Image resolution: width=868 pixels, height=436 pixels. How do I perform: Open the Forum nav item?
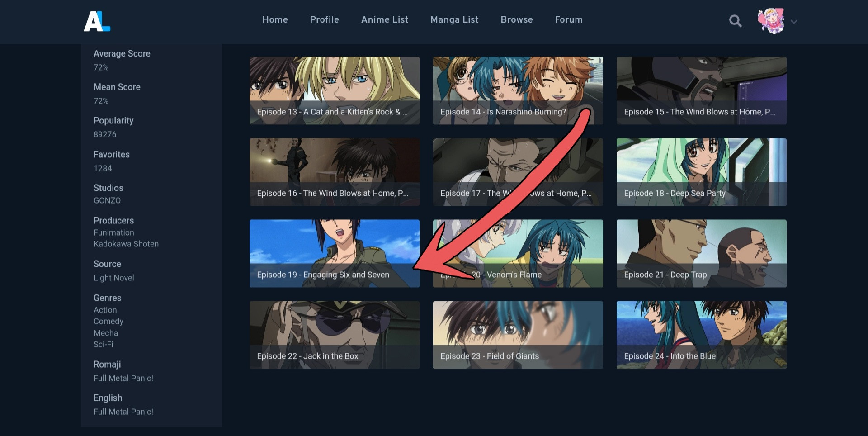(569, 19)
